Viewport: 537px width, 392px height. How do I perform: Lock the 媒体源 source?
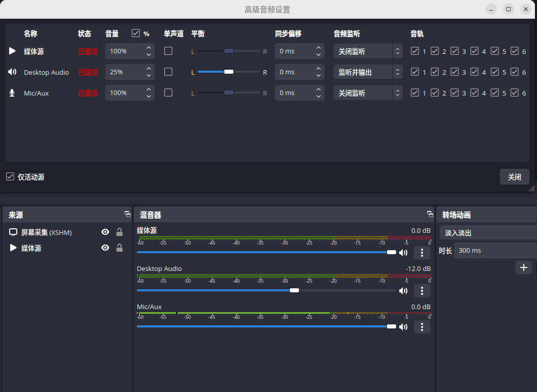pos(120,248)
